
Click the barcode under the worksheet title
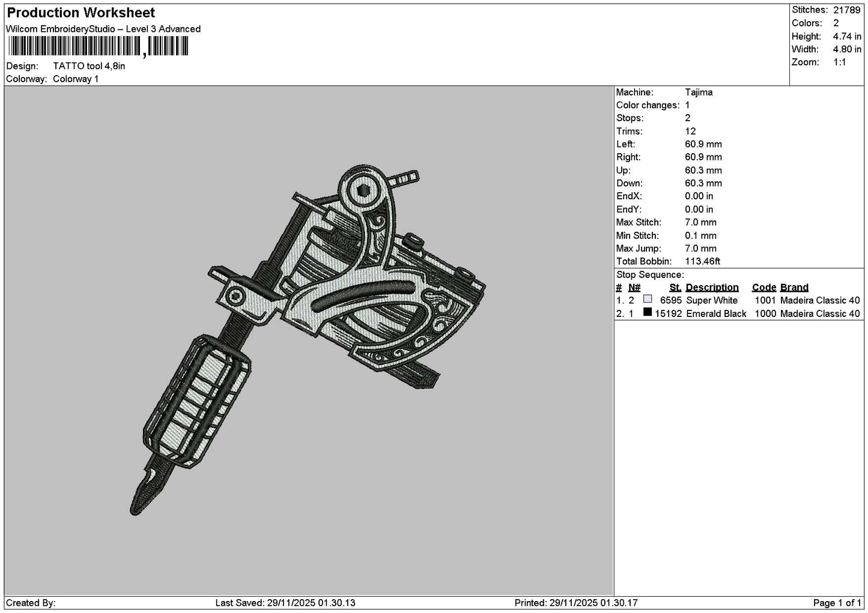coord(97,47)
